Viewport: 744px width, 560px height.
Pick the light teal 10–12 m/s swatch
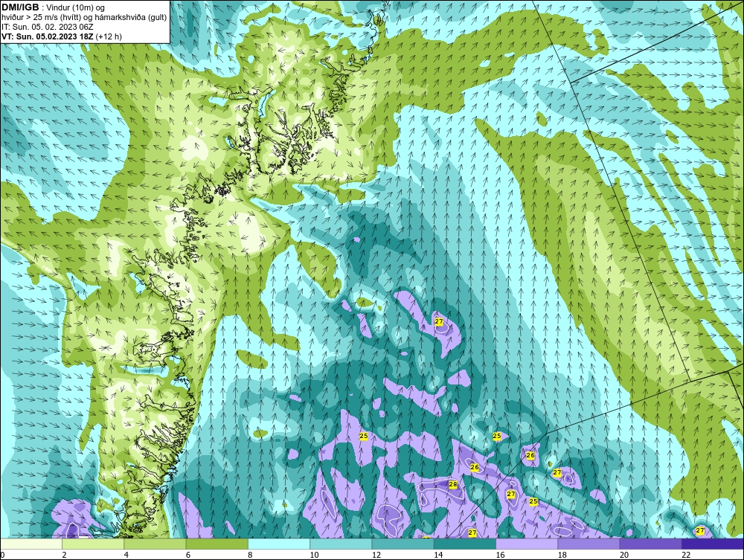[x=341, y=544]
